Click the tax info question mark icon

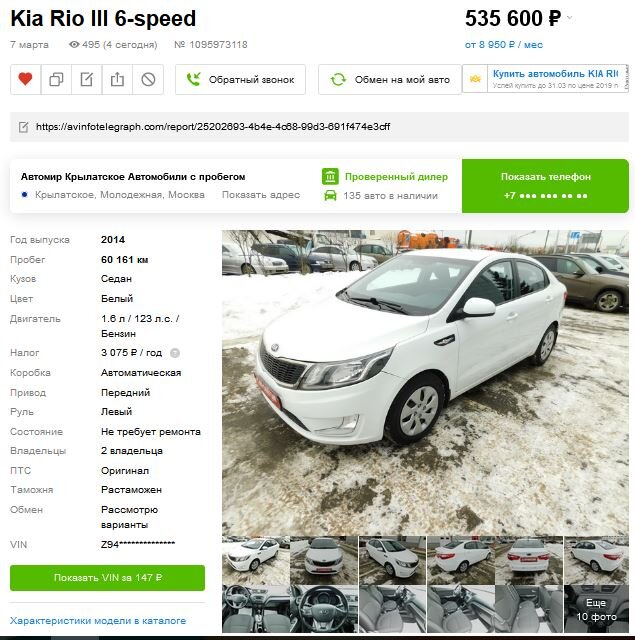tap(175, 353)
